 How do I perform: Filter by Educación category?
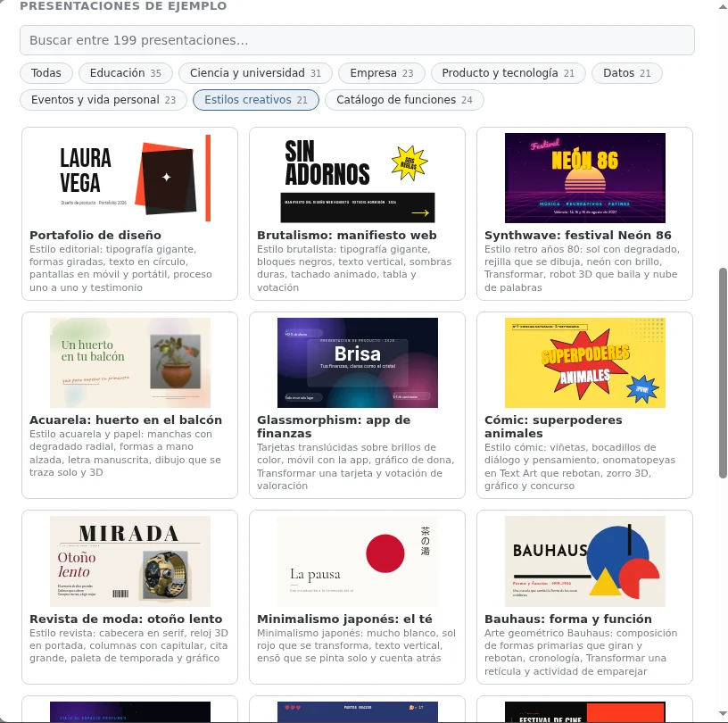click(126, 73)
